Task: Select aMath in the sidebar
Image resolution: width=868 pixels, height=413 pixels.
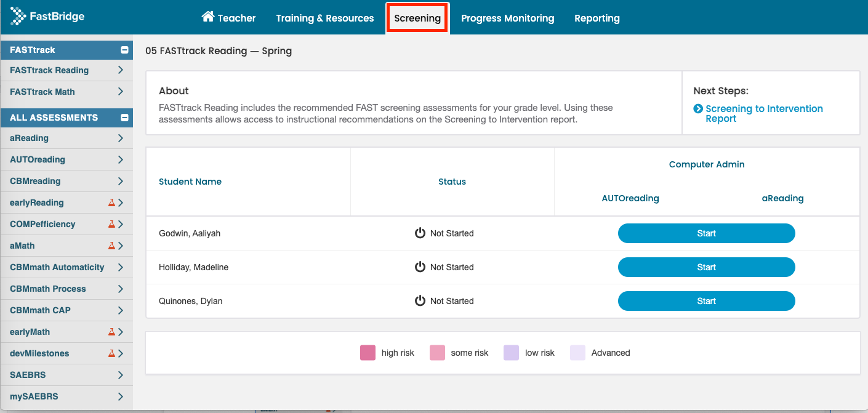Action: [x=22, y=246]
